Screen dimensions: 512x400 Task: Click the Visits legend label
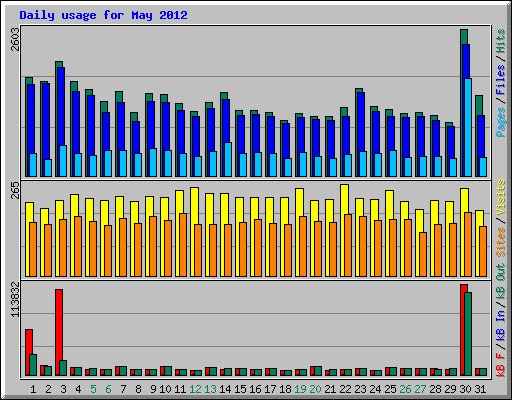501,197
